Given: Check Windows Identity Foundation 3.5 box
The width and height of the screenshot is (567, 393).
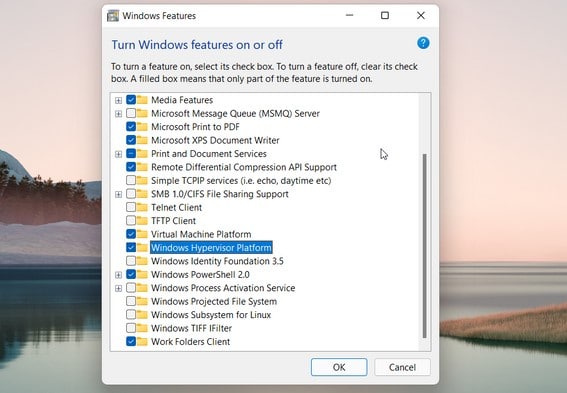Looking at the screenshot, I should (131, 261).
